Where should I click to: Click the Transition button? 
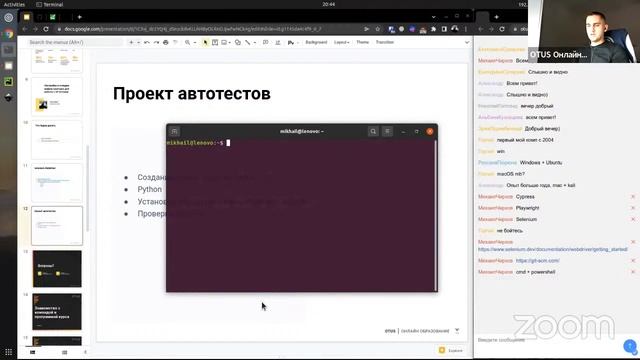384,42
